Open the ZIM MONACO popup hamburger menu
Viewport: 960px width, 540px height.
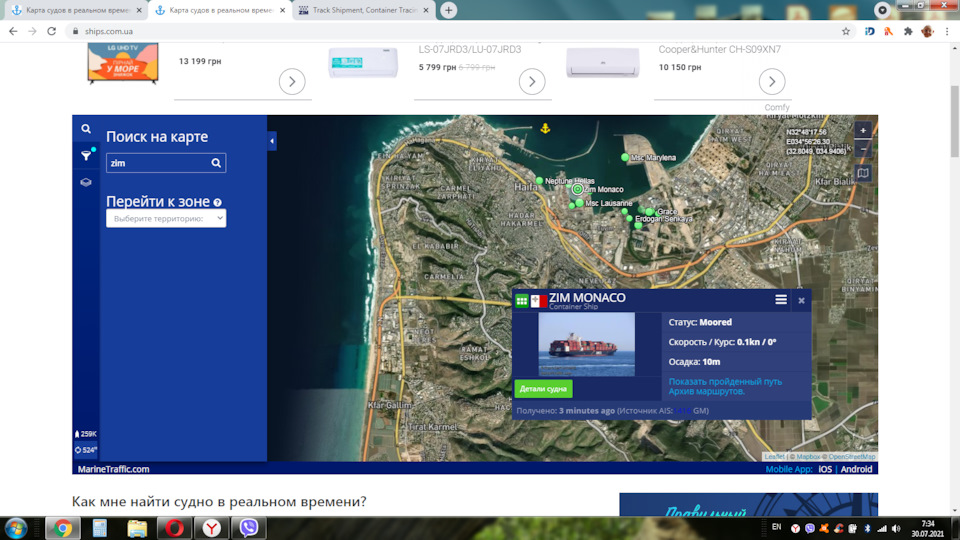pyautogui.click(x=781, y=299)
